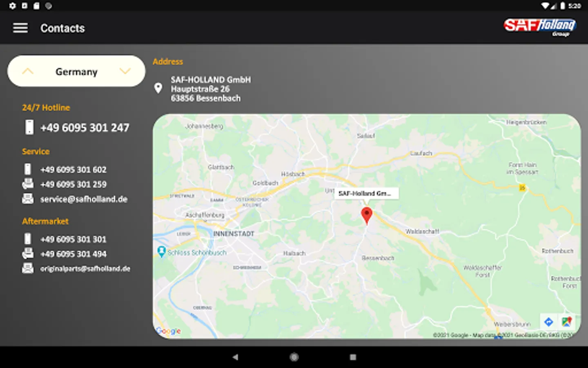Image resolution: width=588 pixels, height=368 pixels.
Task: Tap the Bessenbach label on the map
Action: [378, 258]
